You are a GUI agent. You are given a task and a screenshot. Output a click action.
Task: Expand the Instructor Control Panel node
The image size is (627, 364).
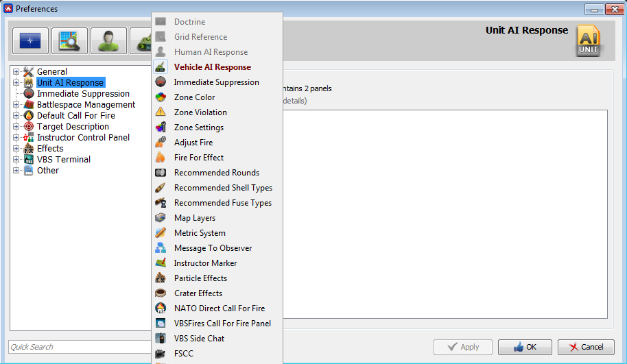pyautogui.click(x=16, y=138)
